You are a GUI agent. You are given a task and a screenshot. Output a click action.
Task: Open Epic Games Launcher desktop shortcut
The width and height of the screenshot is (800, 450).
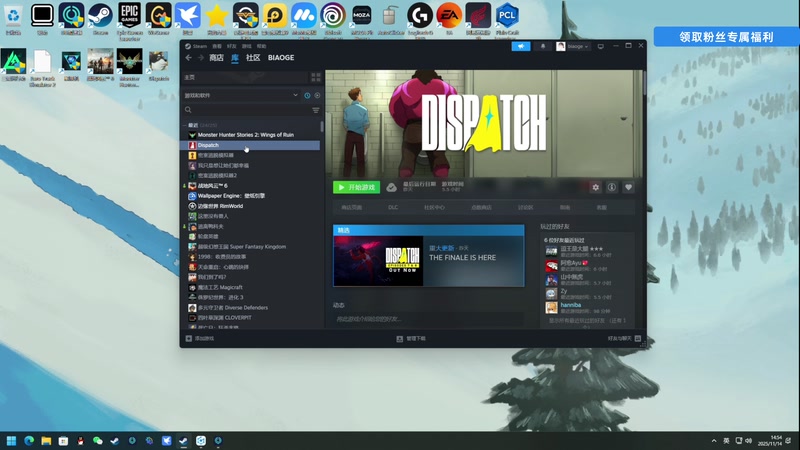click(x=130, y=20)
